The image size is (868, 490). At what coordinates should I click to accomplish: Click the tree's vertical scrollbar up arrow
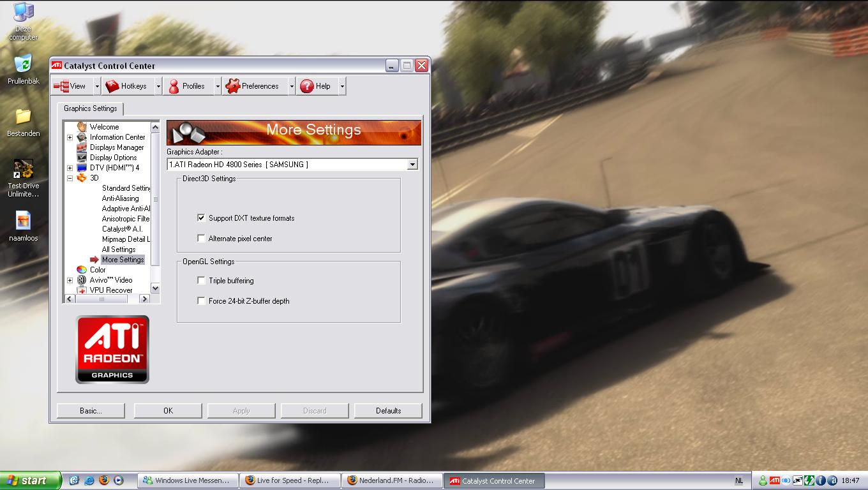tap(155, 126)
